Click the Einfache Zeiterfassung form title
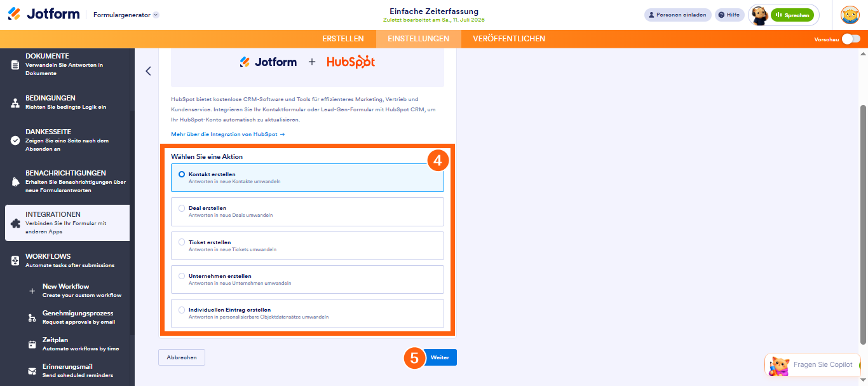 434,11
